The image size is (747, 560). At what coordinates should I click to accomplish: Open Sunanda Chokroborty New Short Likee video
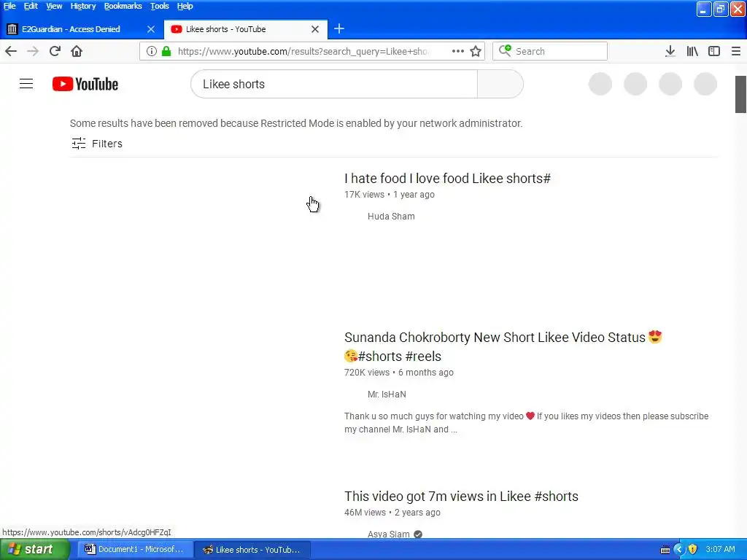[x=503, y=346]
